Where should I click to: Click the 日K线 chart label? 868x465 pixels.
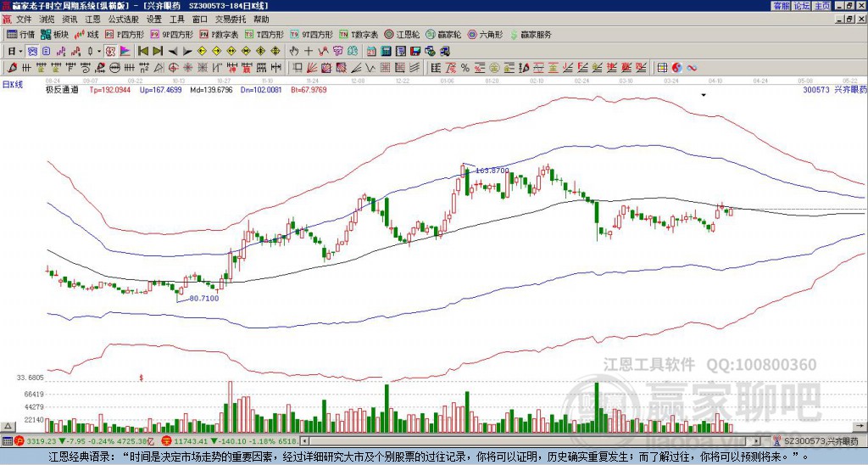[13, 85]
